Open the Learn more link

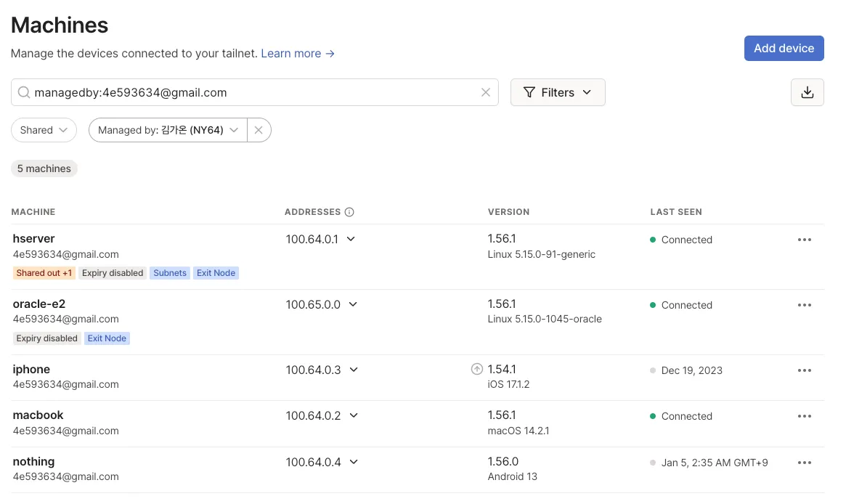297,53
